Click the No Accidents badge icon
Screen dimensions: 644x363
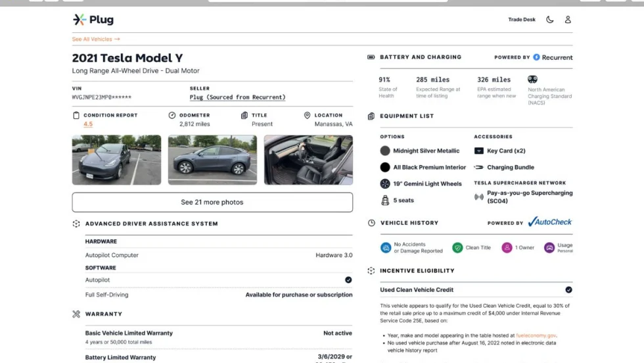(x=386, y=247)
